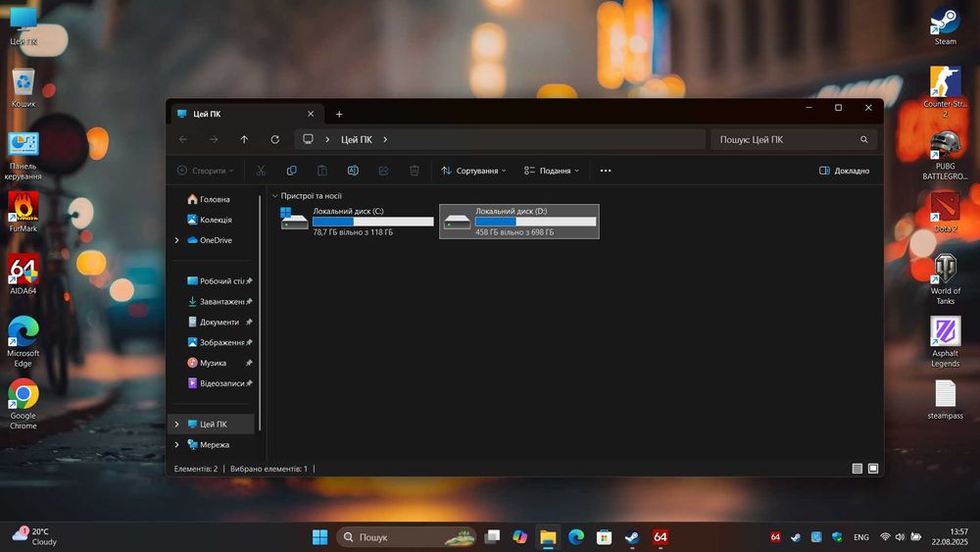Close the Цей ПК tab
The width and height of the screenshot is (980, 552).
click(311, 114)
